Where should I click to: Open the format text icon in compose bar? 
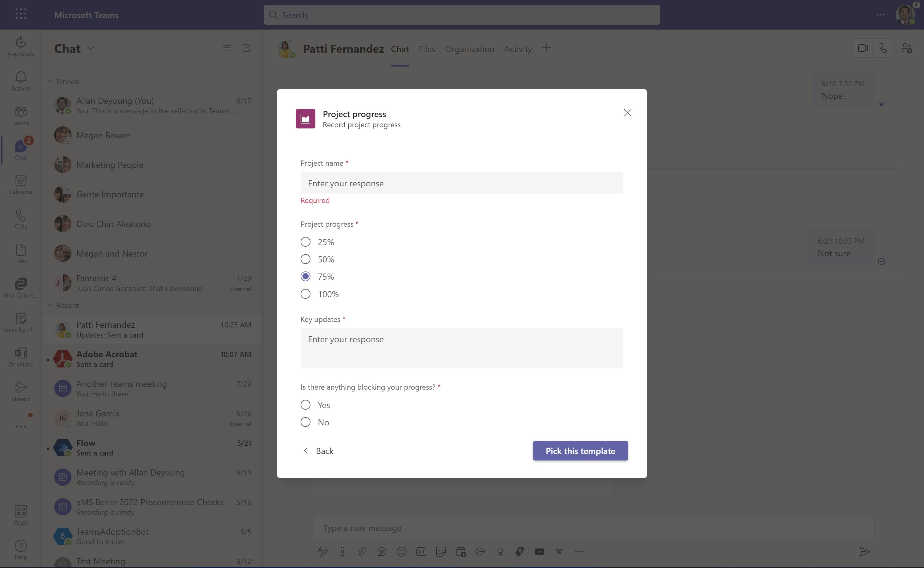coord(323,551)
